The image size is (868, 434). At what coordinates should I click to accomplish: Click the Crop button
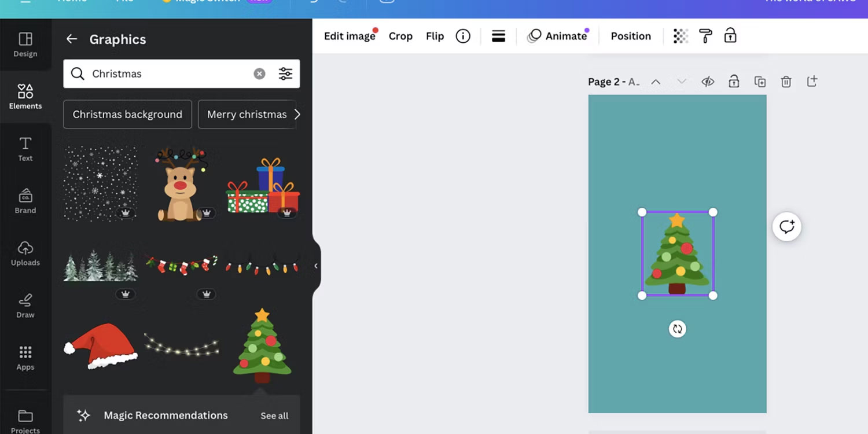[x=400, y=35]
